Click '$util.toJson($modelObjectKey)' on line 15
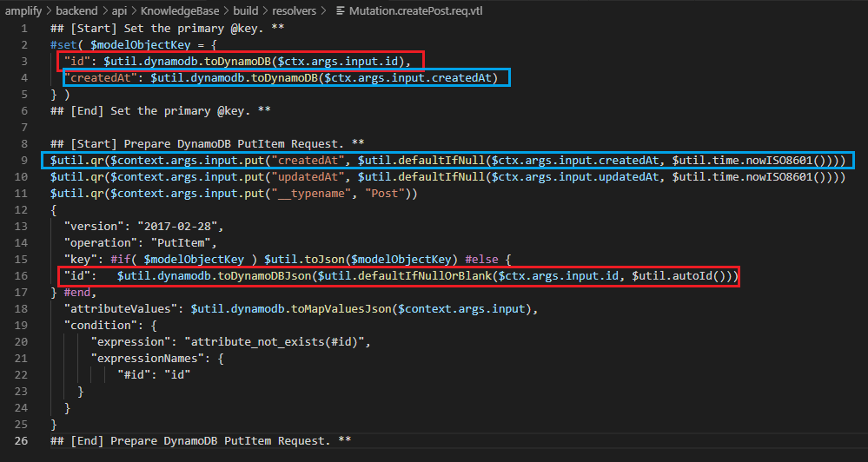The width and height of the screenshot is (868, 462). 361,260
